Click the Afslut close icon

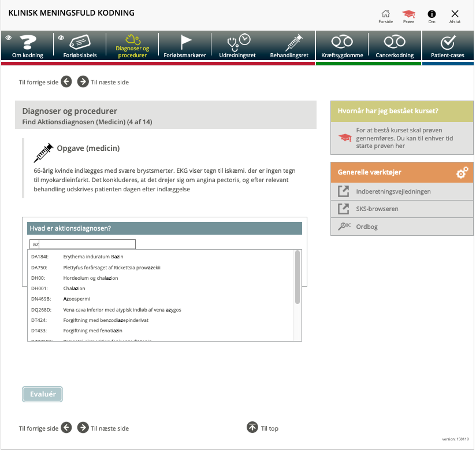(x=455, y=16)
